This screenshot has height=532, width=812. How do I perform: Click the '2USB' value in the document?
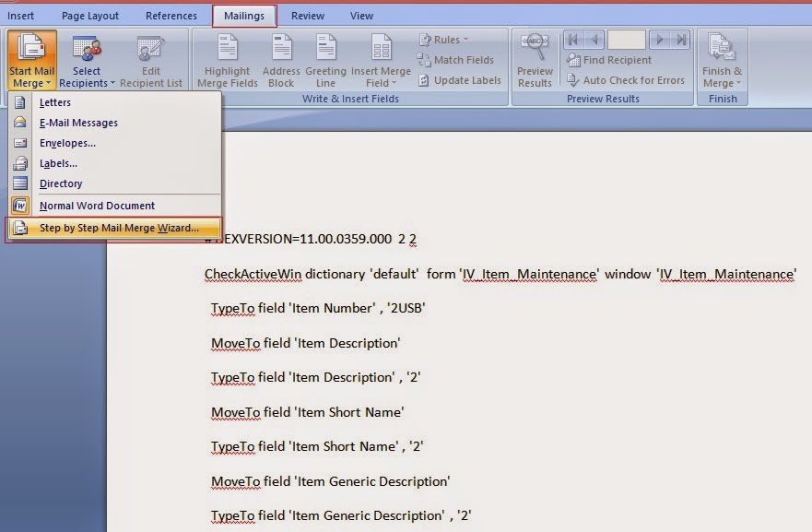tap(406, 308)
